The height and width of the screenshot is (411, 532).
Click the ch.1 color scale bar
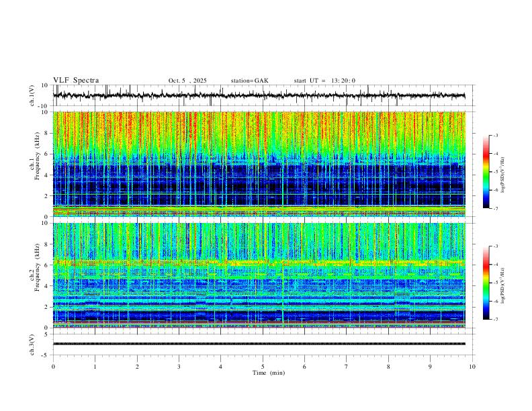(486, 172)
